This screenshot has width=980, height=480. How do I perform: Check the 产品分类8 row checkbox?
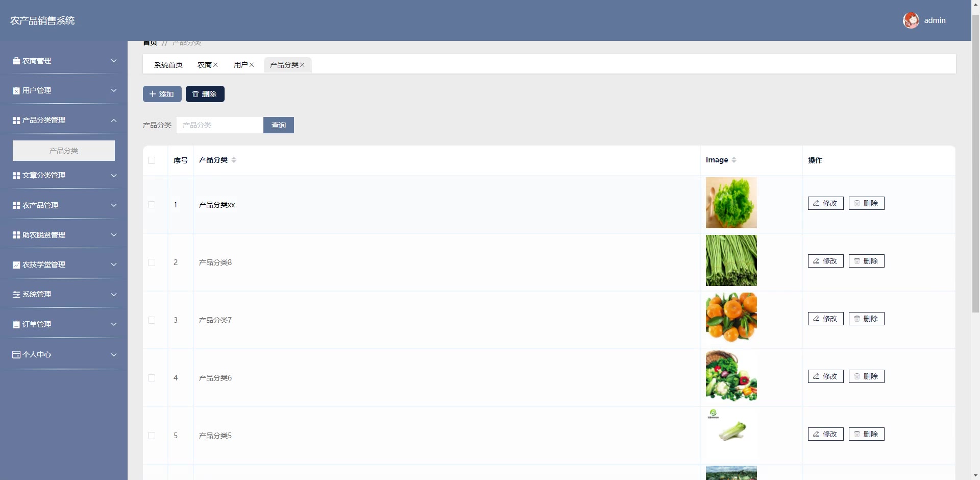coord(152,262)
